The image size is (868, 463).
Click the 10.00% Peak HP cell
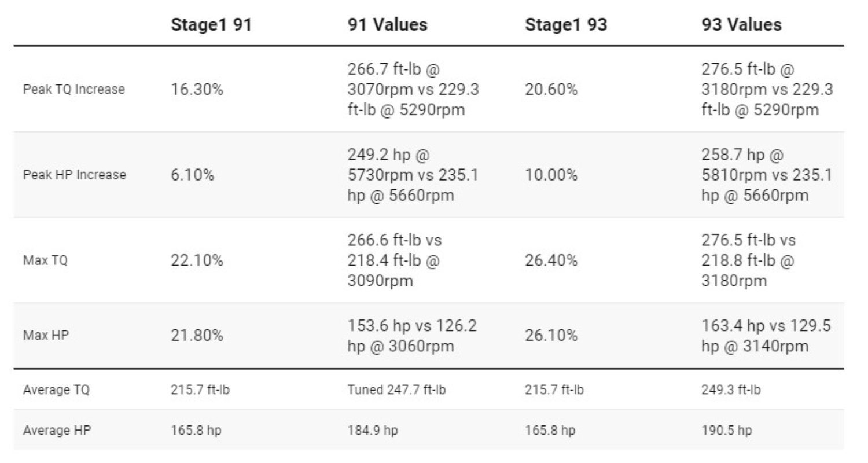(x=551, y=175)
